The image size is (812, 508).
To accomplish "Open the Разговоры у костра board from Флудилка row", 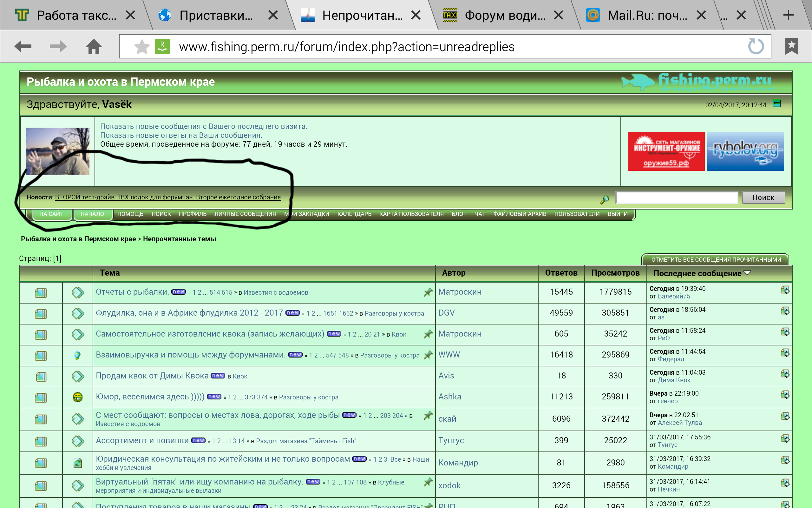I will click(394, 313).
